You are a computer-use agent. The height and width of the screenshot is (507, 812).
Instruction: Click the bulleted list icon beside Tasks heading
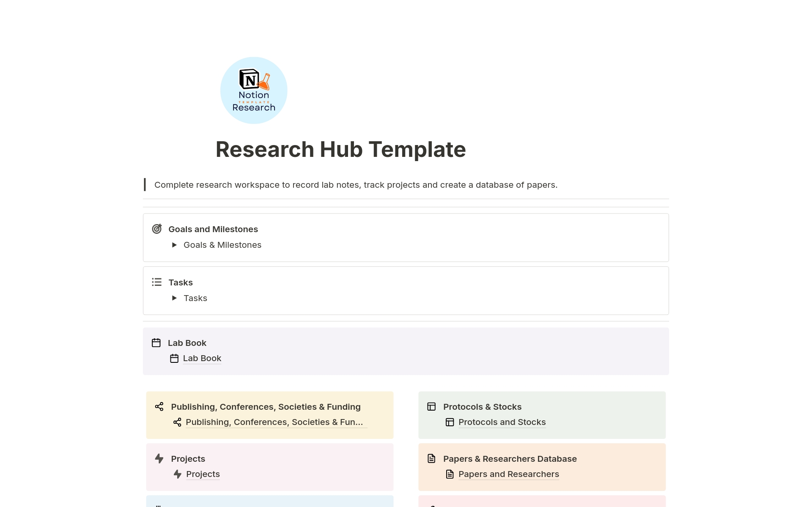[157, 282]
